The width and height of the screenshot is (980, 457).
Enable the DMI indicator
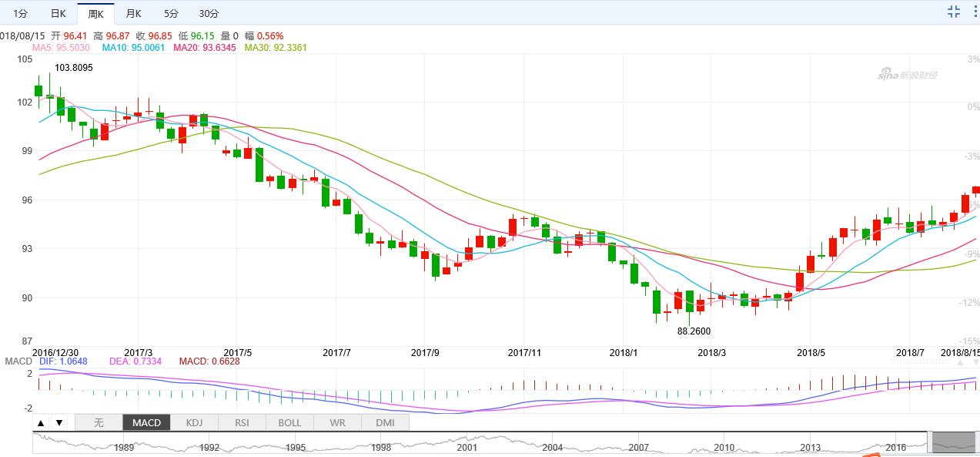pos(385,422)
